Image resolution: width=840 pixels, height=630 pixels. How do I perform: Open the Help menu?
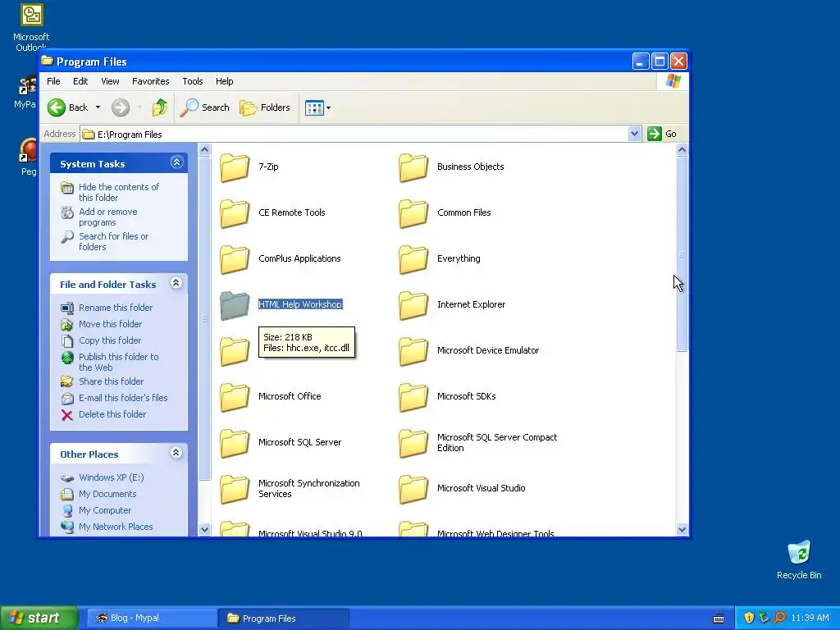[x=225, y=81]
